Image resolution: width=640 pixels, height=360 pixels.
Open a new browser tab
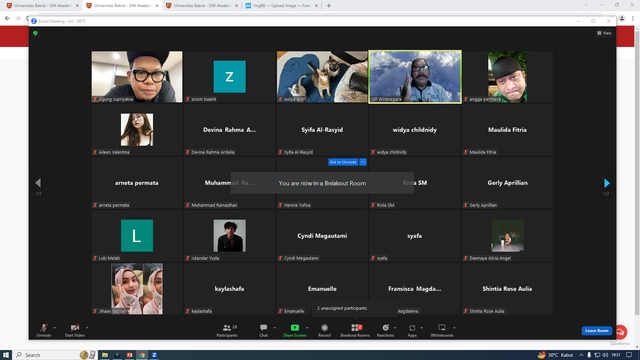(x=329, y=6)
